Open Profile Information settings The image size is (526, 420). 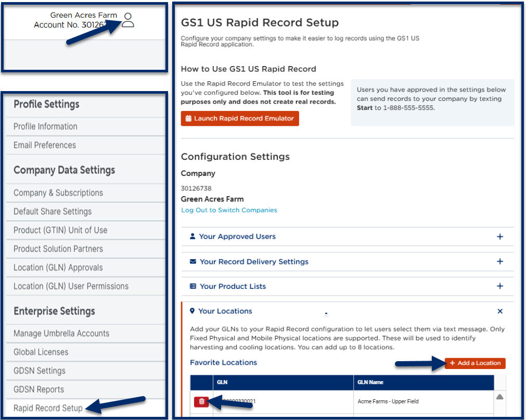45,126
